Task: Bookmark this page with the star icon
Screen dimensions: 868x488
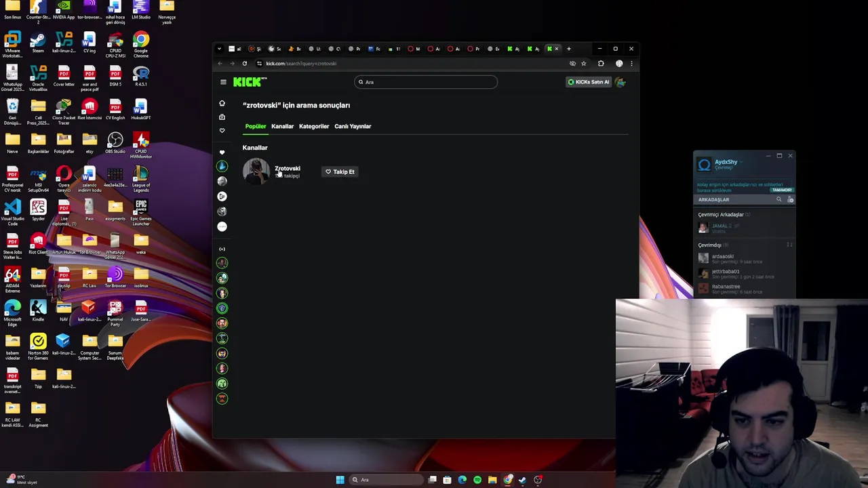Action: [x=583, y=64]
